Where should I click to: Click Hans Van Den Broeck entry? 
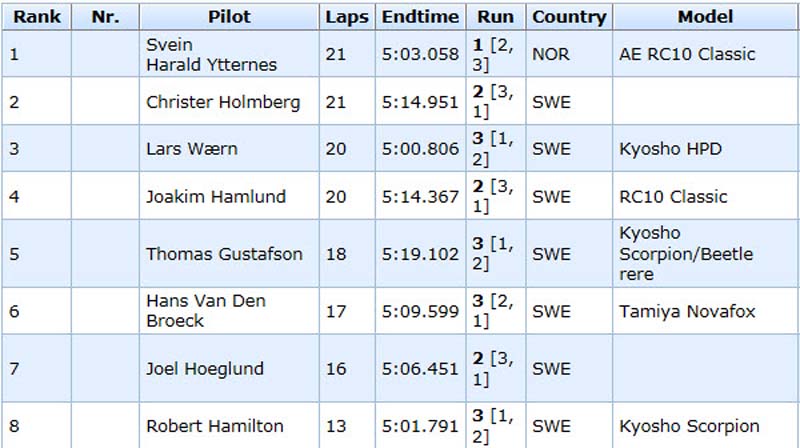tap(206, 311)
